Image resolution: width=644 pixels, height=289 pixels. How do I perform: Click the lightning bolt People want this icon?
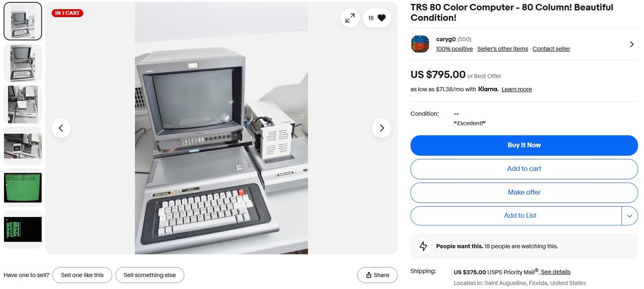[423, 246]
